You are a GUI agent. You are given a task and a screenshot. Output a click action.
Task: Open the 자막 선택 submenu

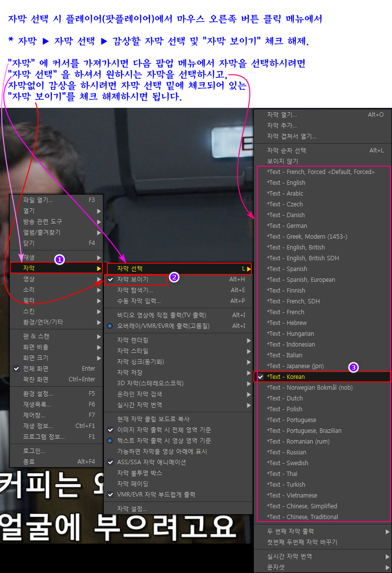click(x=179, y=269)
